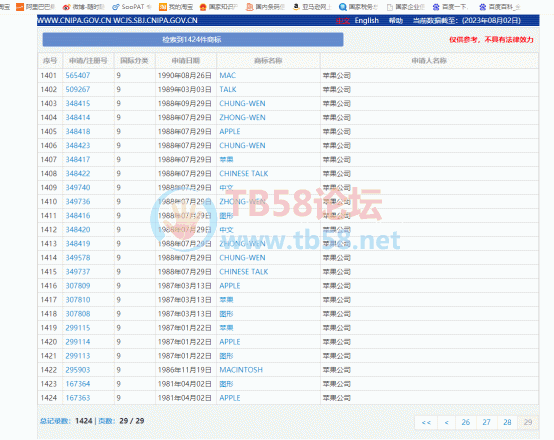Open the 国内条码 bookmark
Screen dimensions: 554x440
(265, 7)
